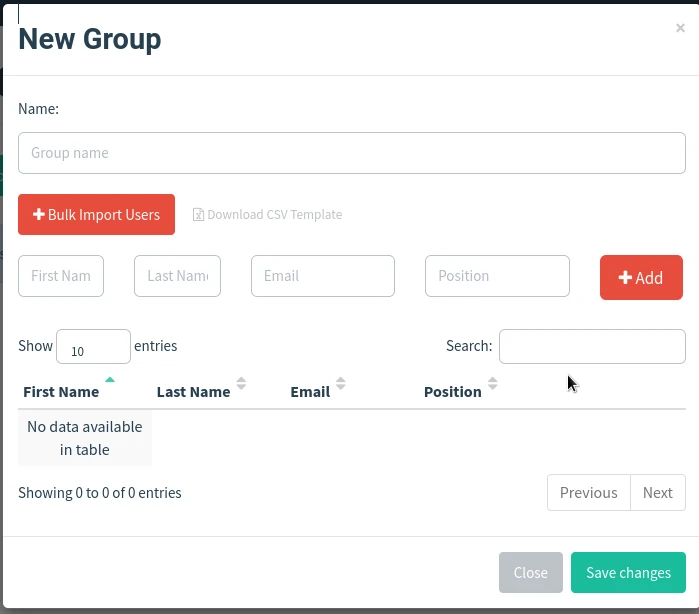Click sort arrows beside Email header
699x614 pixels.
click(341, 384)
